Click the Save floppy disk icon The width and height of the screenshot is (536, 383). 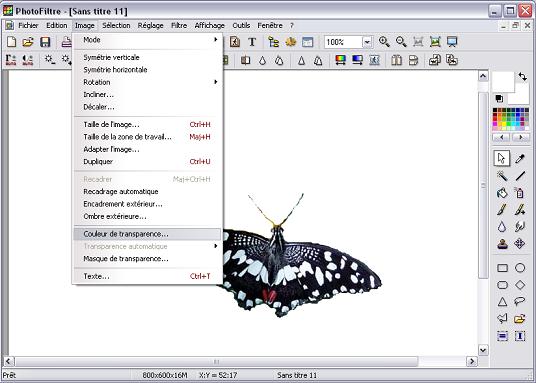45,42
